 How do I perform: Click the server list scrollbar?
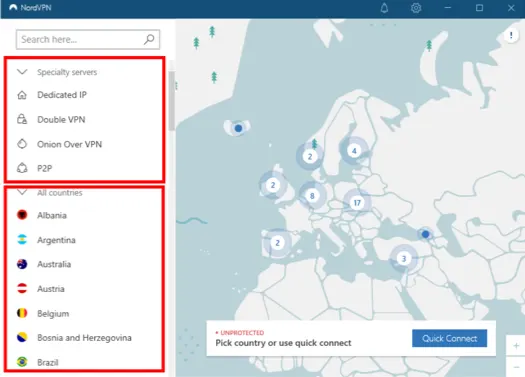click(x=172, y=100)
